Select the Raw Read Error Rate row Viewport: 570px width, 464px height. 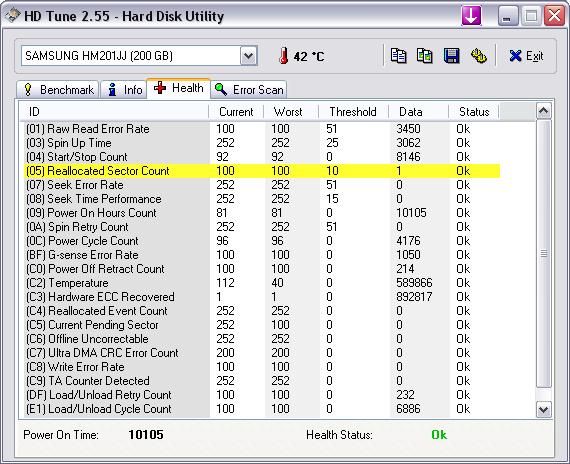[x=262, y=129]
